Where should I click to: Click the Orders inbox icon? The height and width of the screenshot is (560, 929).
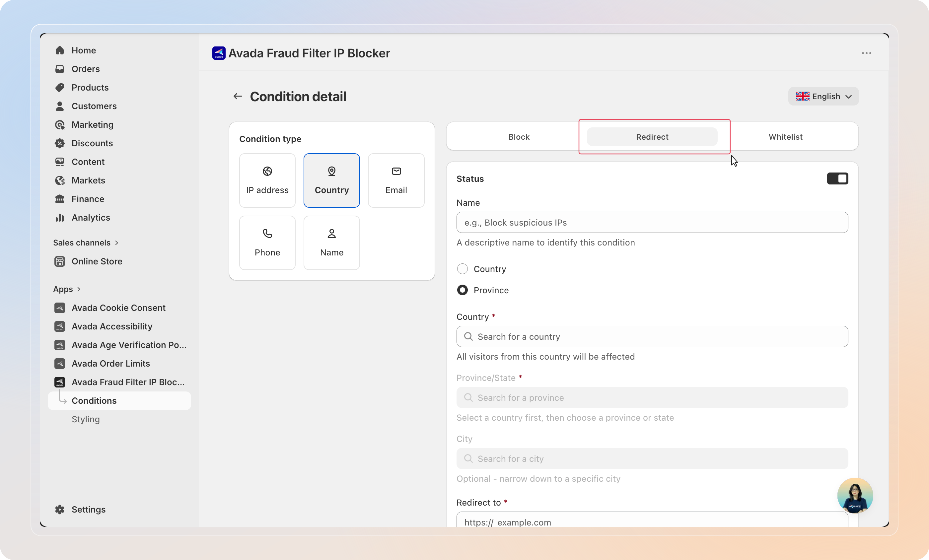pyautogui.click(x=60, y=69)
